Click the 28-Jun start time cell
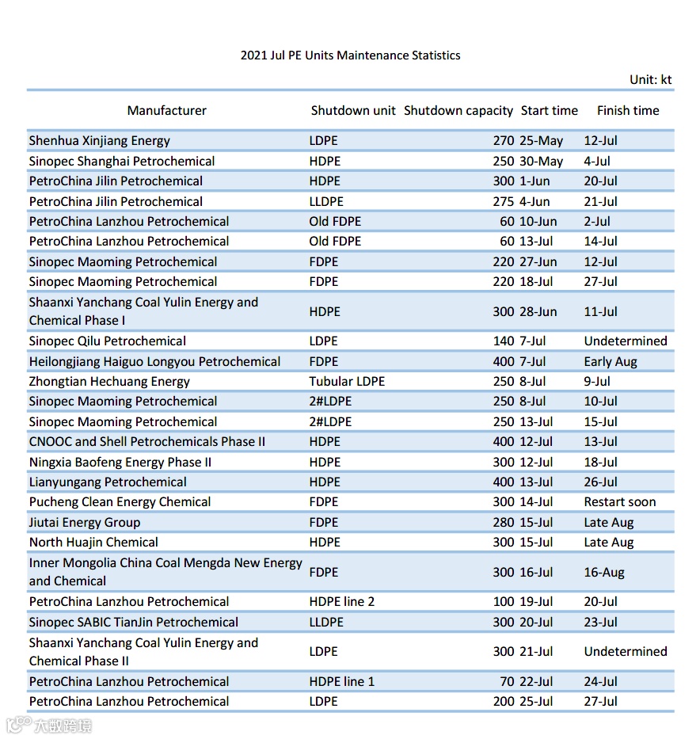 click(538, 312)
